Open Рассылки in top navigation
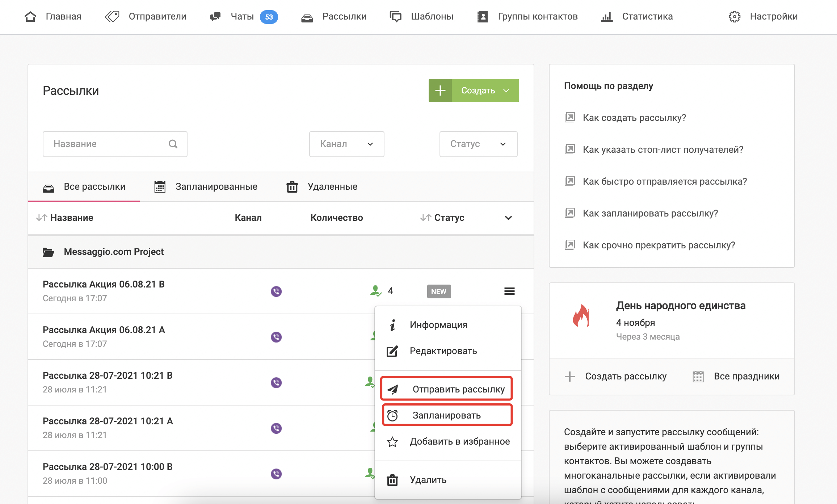 click(333, 16)
